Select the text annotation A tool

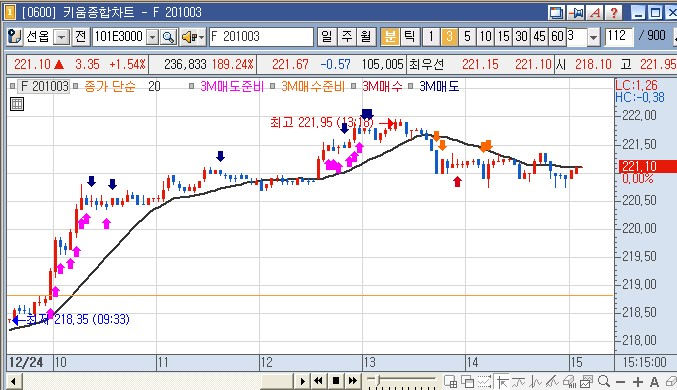(654, 382)
